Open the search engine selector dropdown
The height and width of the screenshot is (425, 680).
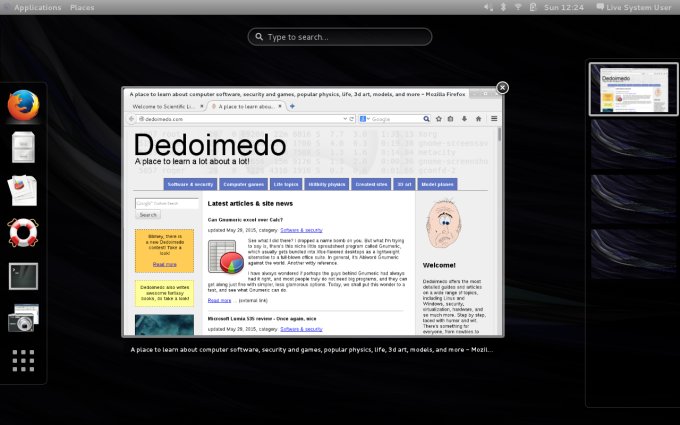click(x=365, y=119)
